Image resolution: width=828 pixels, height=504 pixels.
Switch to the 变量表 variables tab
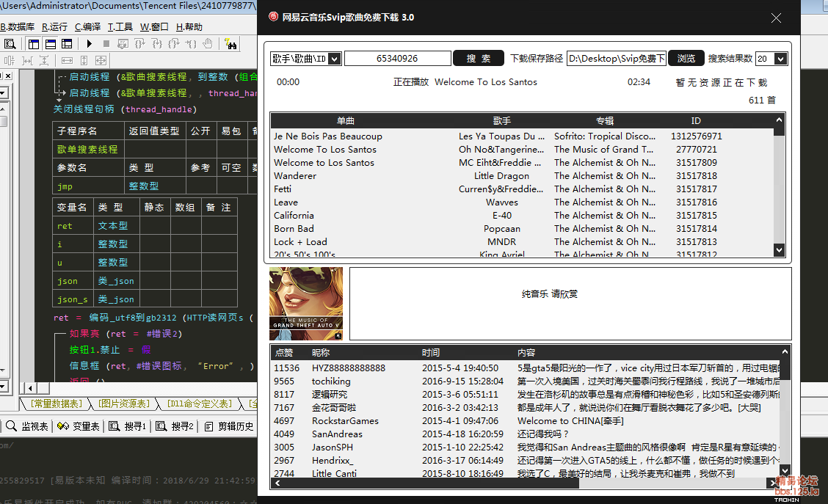point(79,426)
